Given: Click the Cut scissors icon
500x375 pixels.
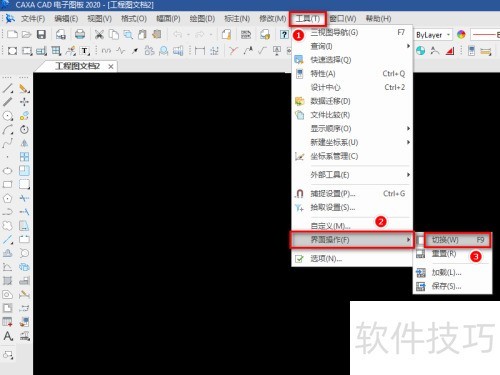Looking at the screenshot, I should tap(99, 34).
